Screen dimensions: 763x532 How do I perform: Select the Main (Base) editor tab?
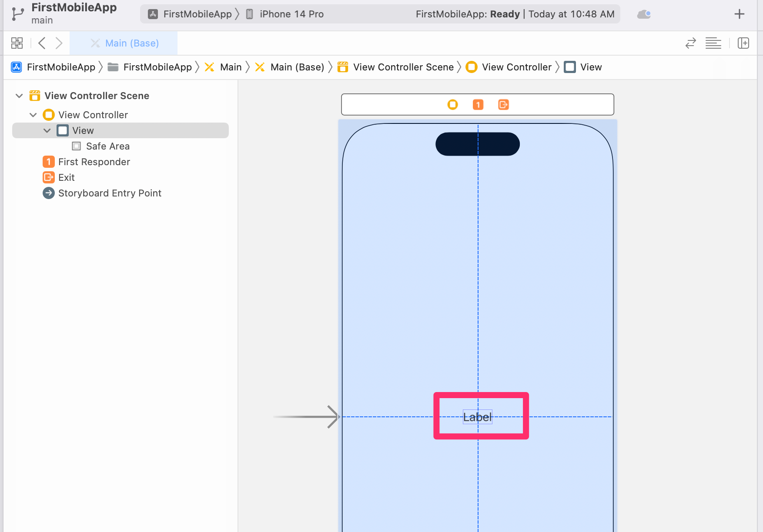[x=124, y=43]
